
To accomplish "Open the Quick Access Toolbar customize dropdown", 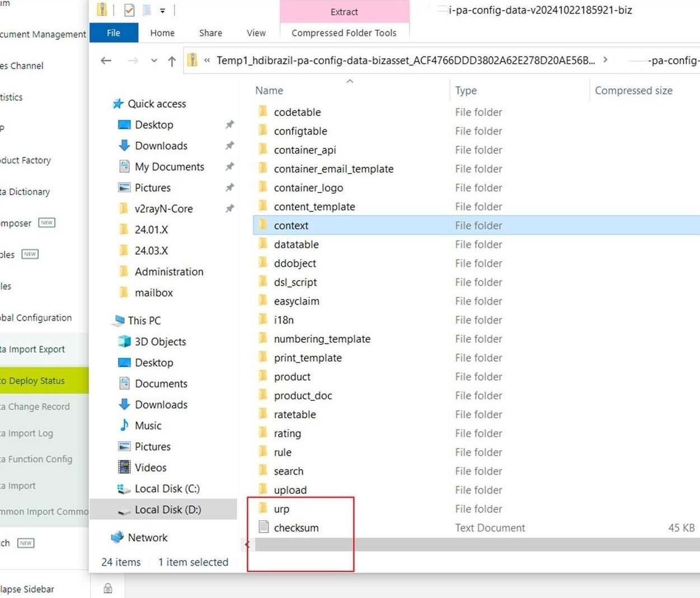I will (x=163, y=11).
